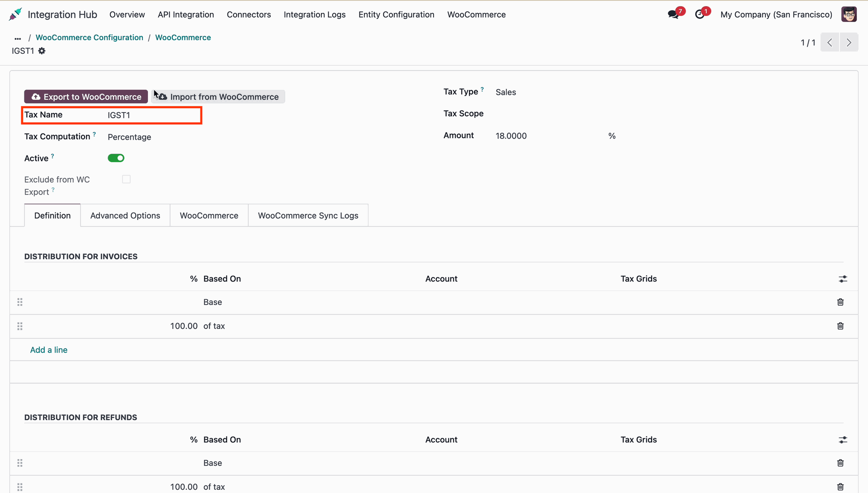Click Based On column header in invoice table
Viewport: 868px width, 493px height.
point(222,279)
